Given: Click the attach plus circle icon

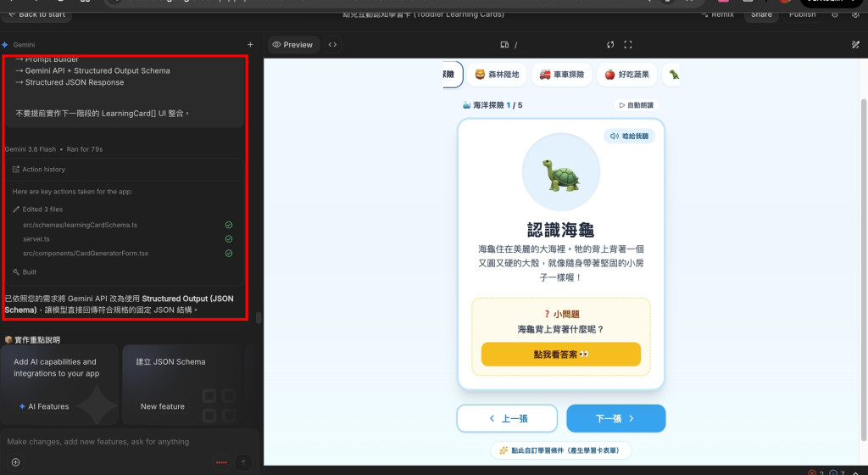Looking at the screenshot, I should (15, 462).
